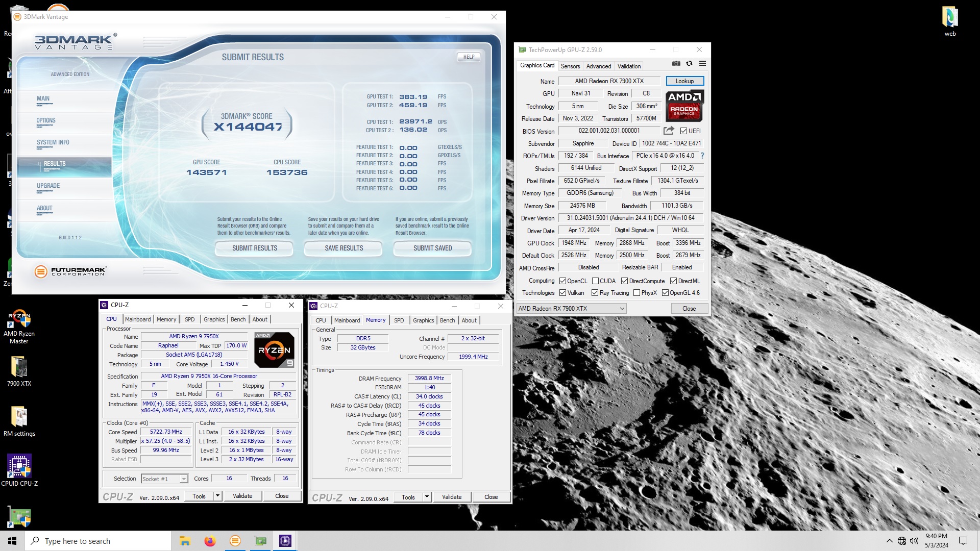Click Futuremark Corporation logo
The width and height of the screenshot is (980, 551).
point(70,271)
